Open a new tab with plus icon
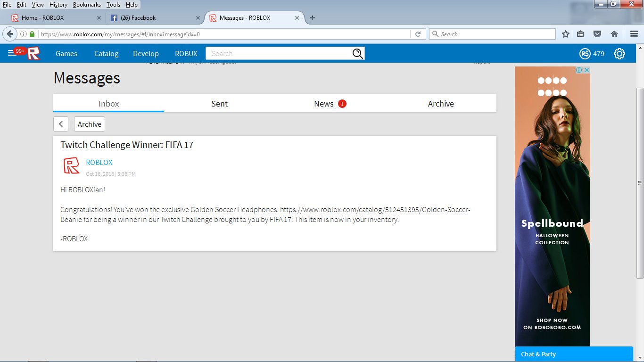 [312, 18]
